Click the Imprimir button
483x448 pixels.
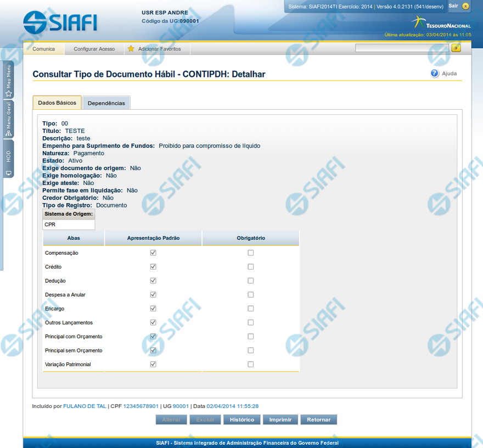pyautogui.click(x=280, y=419)
